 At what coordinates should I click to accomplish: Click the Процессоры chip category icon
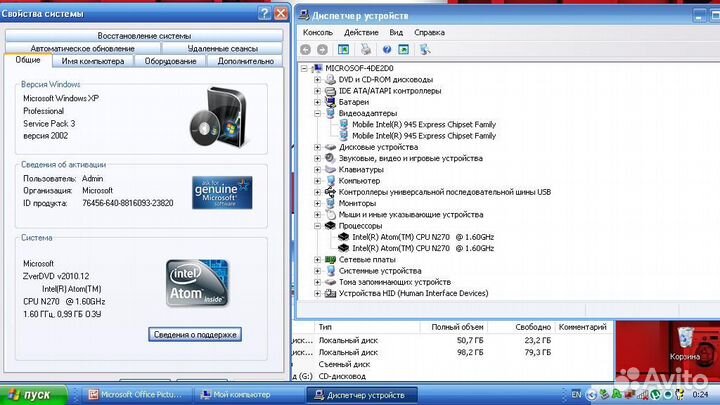click(330, 225)
